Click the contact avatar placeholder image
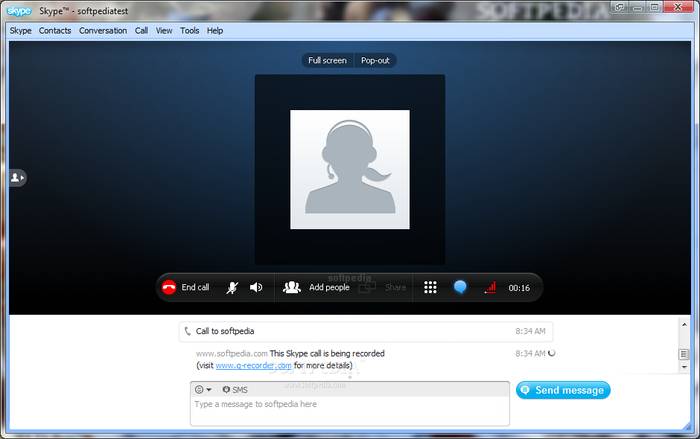Image resolution: width=700 pixels, height=439 pixels. coord(349,169)
